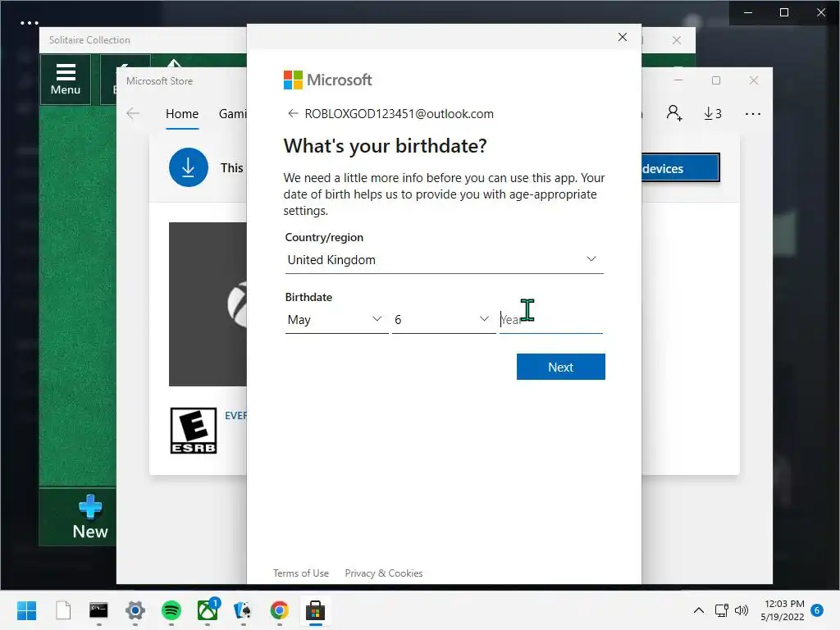Open the Privacy & Cookies link
Image resolution: width=840 pixels, height=630 pixels.
click(384, 573)
